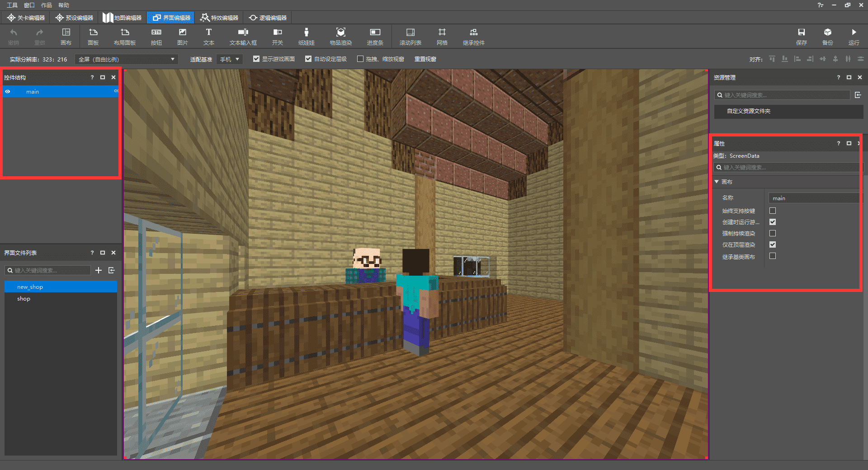Align selected controls to top edge
This screenshot has width=868, height=470.
[772, 59]
